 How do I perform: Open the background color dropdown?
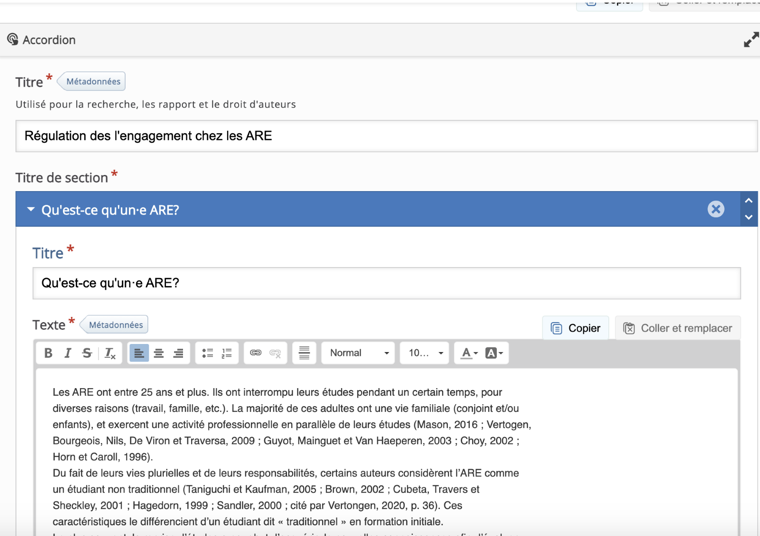(x=494, y=353)
